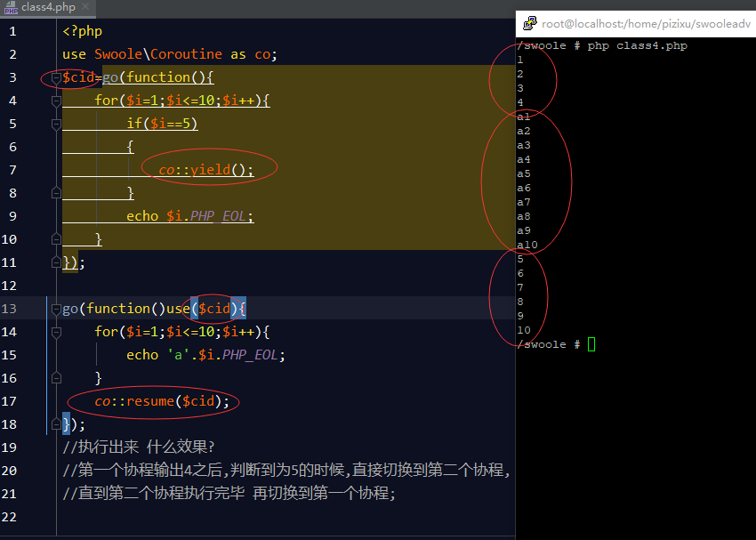Close the class4.php tab
The width and height of the screenshot is (756, 540).
(x=85, y=7)
